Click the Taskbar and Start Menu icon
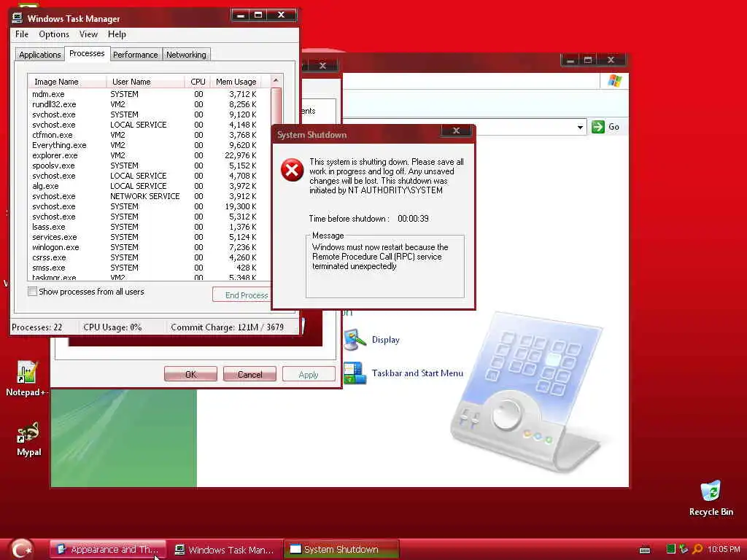Viewport: 747px width, 560px height. point(355,373)
